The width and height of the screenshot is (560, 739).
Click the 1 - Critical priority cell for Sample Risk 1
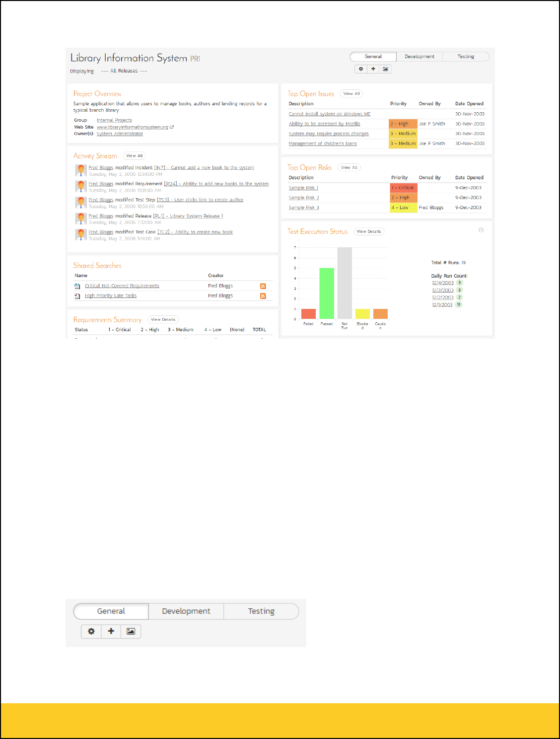[404, 188]
